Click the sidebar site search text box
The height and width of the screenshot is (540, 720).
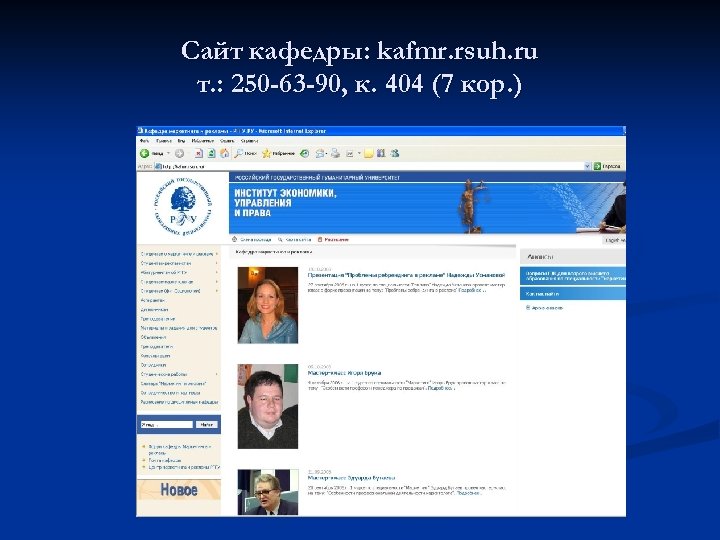tap(167, 425)
